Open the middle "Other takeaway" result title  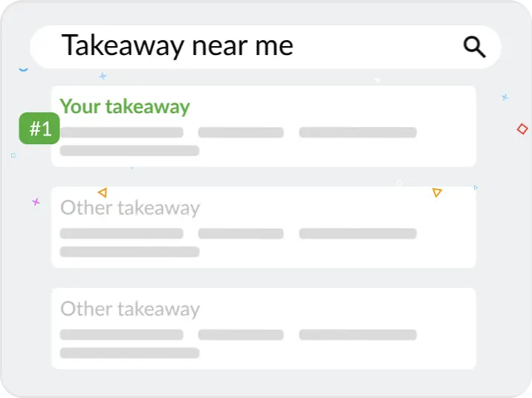pos(130,208)
